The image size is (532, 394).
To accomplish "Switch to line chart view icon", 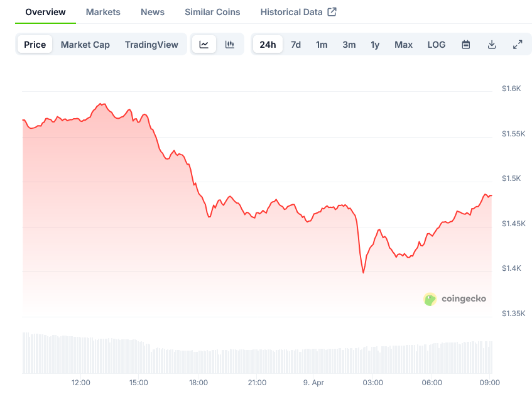I will tap(204, 45).
